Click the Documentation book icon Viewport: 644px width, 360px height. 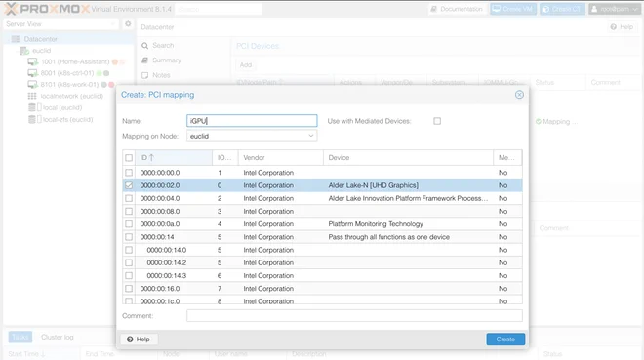(433, 9)
